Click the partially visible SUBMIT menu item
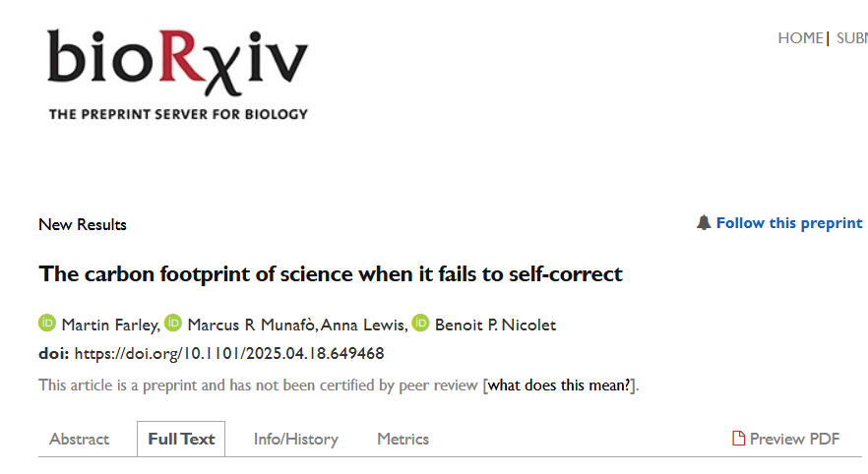This screenshot has width=868, height=474. click(x=852, y=38)
